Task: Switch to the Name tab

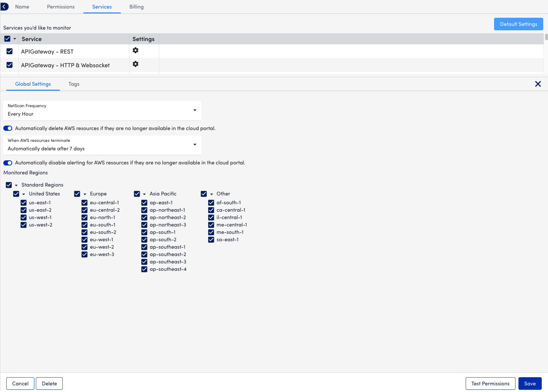Action: point(22,7)
